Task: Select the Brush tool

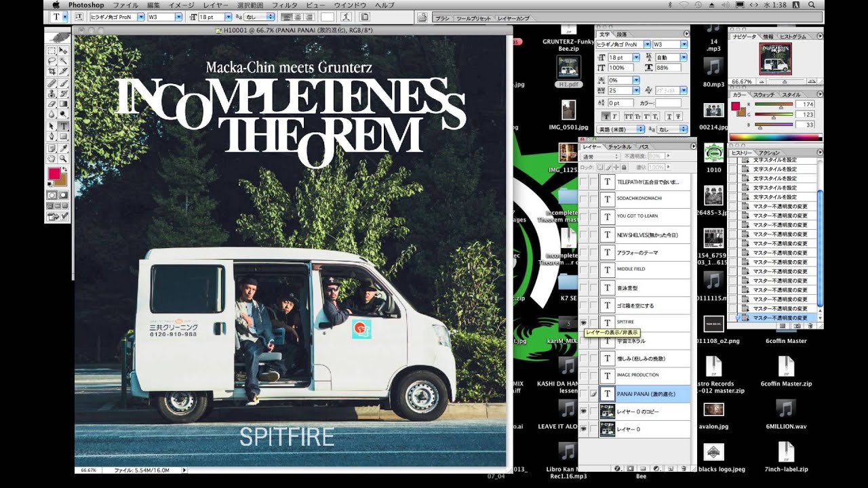Action: click(63, 82)
